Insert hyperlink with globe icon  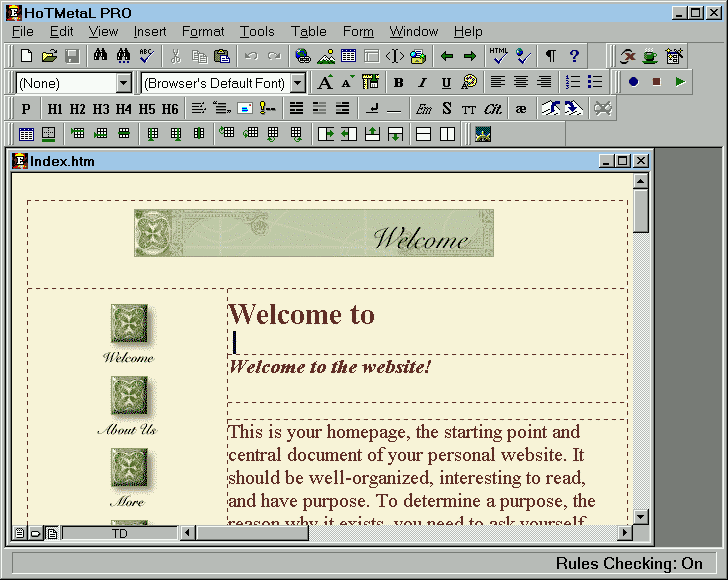[303, 56]
